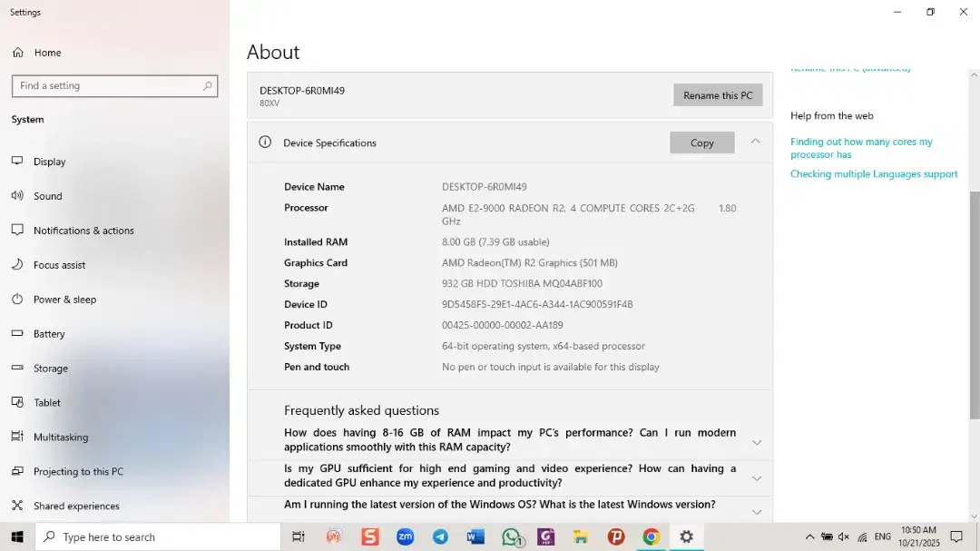The height and width of the screenshot is (551, 980).
Task: Open Checking multiple Languages support link
Action: (x=873, y=174)
